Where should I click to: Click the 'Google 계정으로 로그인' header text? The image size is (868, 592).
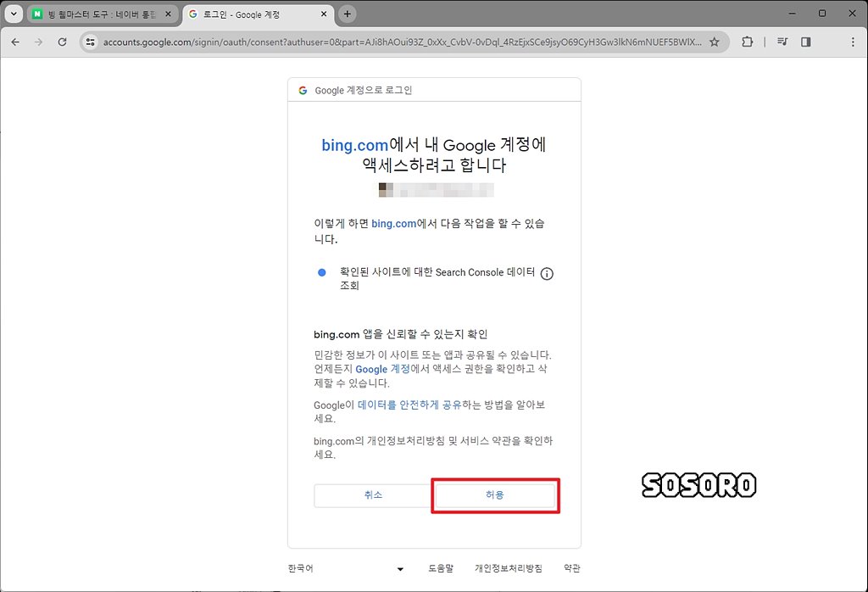point(363,90)
